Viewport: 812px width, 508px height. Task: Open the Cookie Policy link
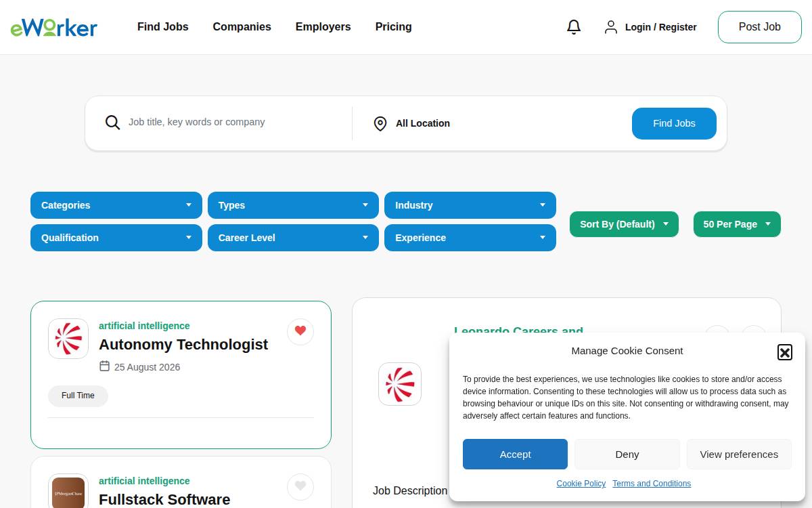click(x=581, y=484)
